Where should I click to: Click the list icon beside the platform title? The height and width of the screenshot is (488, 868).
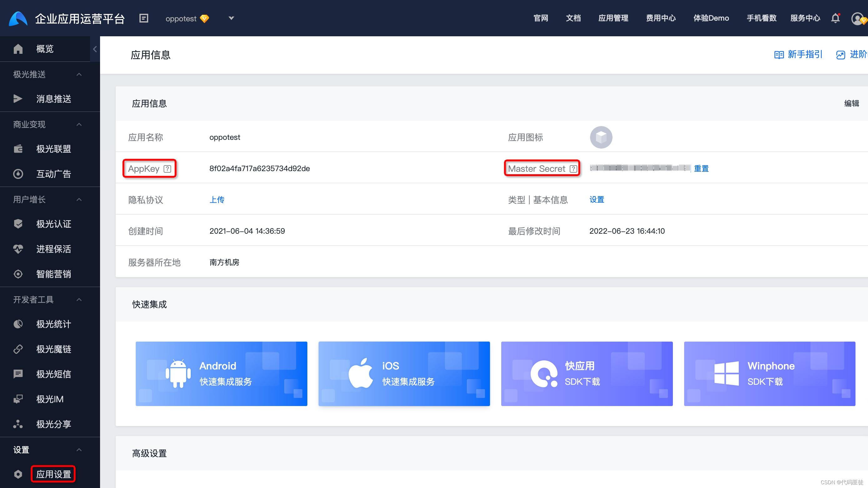click(144, 18)
